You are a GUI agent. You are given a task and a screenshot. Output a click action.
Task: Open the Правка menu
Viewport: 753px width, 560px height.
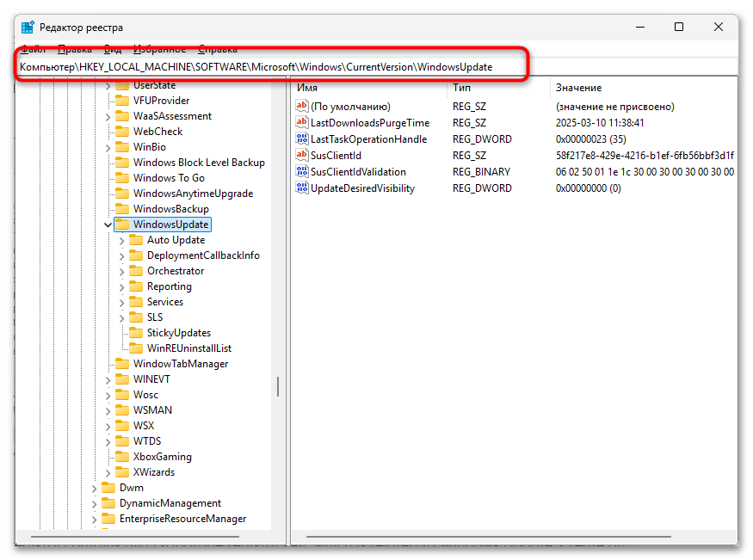(x=74, y=49)
